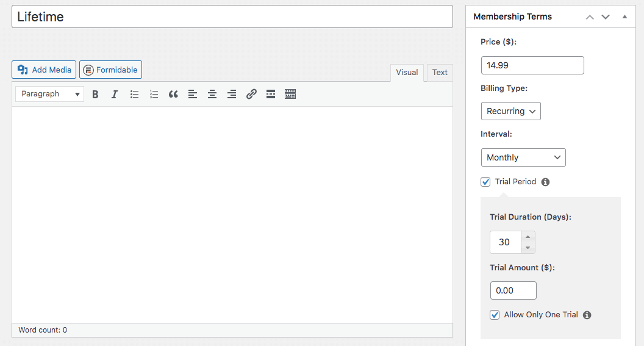The image size is (644, 346).
Task: Insert a link with the chain icon
Action: point(251,94)
